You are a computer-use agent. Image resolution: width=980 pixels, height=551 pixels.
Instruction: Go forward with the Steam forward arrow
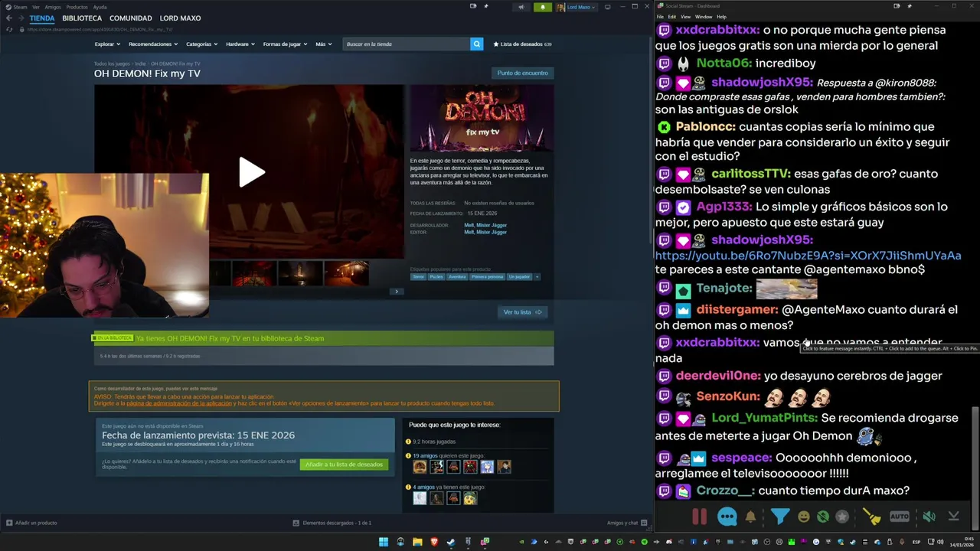21,18
